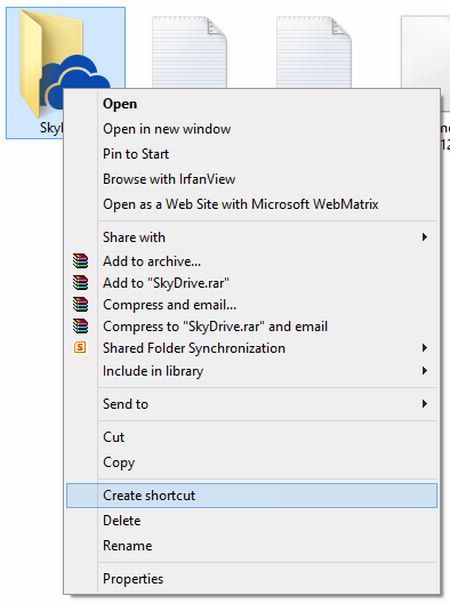
Task: Click WinRAR icon beside Add to "SkyDrive.rar"
Action: (80, 283)
